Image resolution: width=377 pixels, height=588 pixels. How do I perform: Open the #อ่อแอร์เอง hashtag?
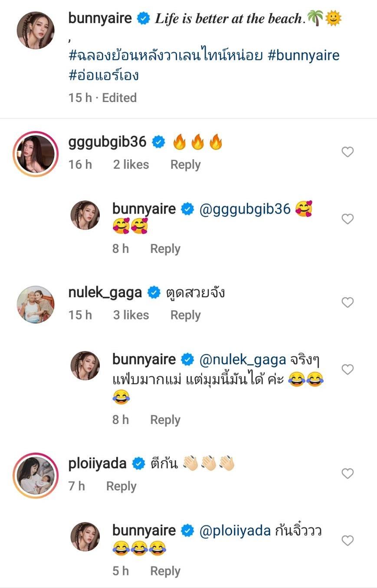coord(103,75)
